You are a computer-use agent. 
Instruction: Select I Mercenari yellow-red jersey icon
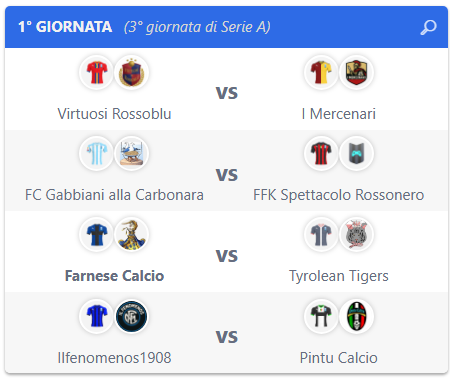322,72
